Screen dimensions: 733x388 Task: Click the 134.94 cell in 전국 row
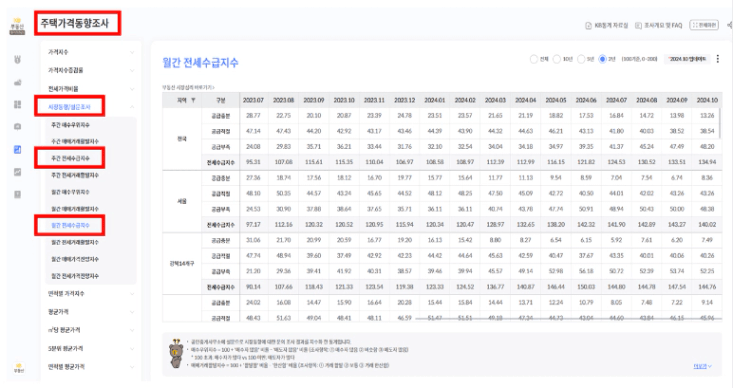point(707,162)
